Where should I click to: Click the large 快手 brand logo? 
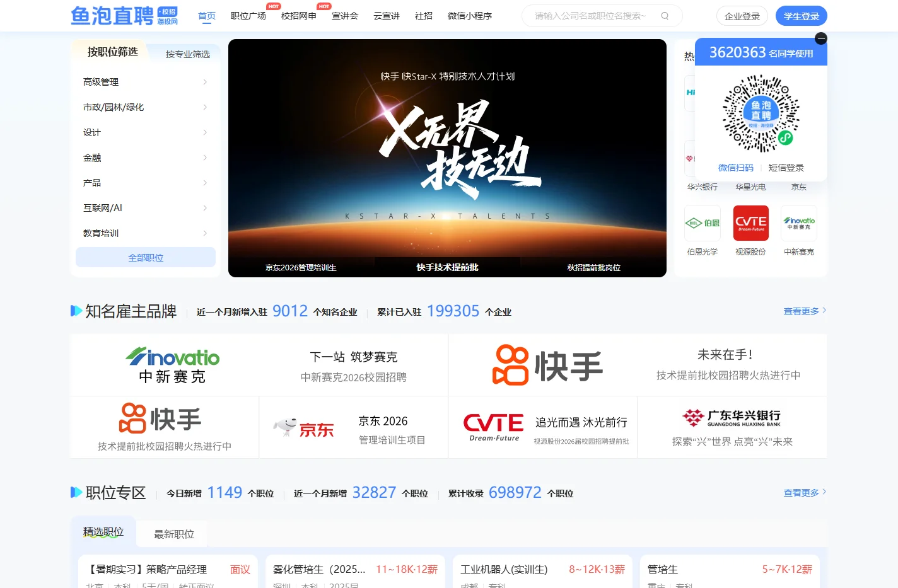tap(547, 365)
